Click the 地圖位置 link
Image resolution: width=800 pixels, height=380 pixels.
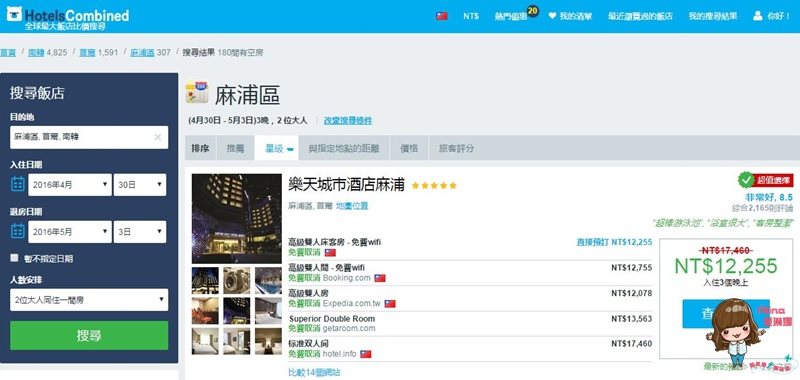352,206
